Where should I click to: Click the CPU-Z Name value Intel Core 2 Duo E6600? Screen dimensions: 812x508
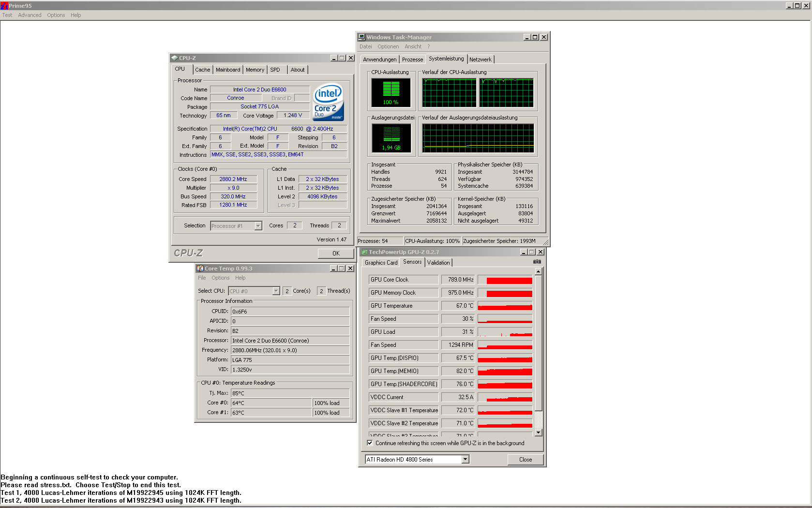(x=260, y=90)
